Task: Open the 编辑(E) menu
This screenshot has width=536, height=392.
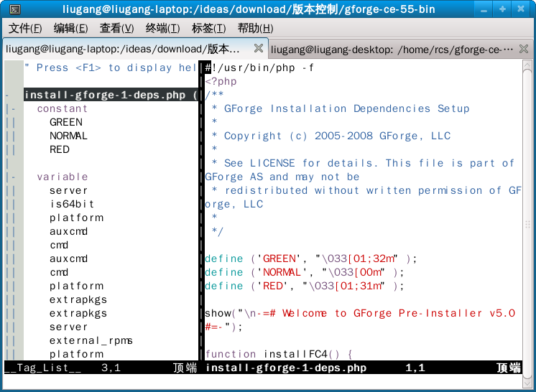Action: pyautogui.click(x=70, y=28)
